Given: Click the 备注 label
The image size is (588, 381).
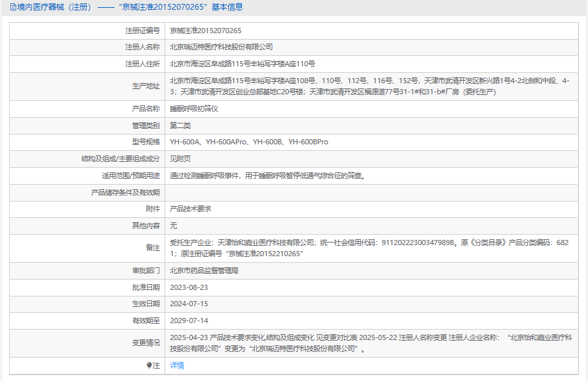Looking at the screenshot, I should [x=153, y=248].
